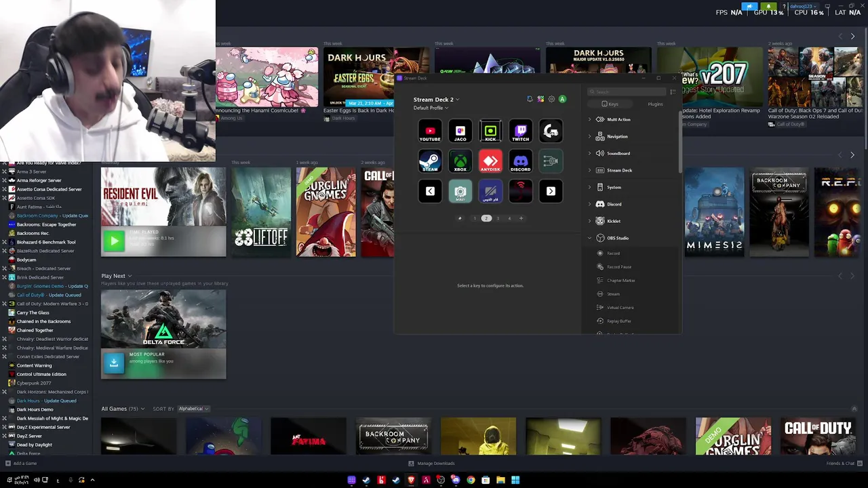Open the green account avatar A

[x=562, y=99]
